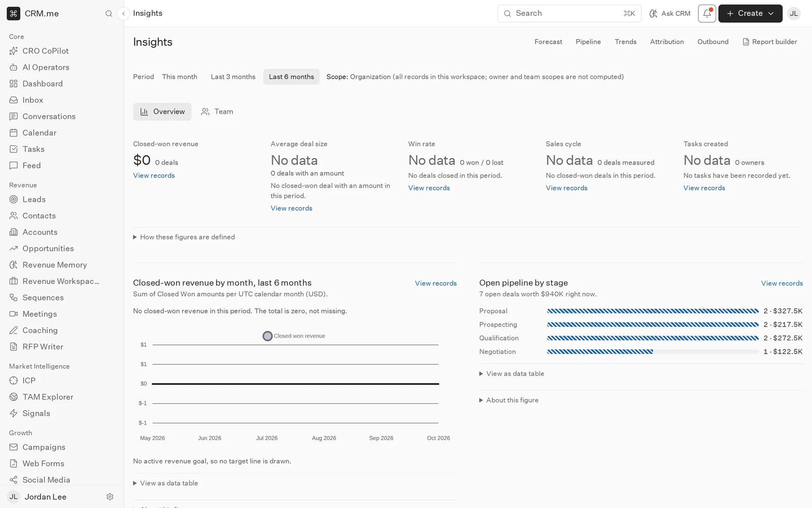Switch to the Team tab
812x508 pixels.
217,112
